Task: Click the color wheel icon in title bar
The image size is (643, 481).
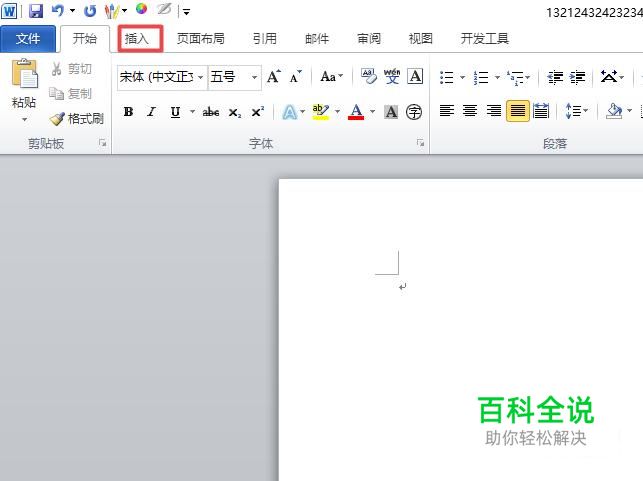Action: (x=141, y=9)
